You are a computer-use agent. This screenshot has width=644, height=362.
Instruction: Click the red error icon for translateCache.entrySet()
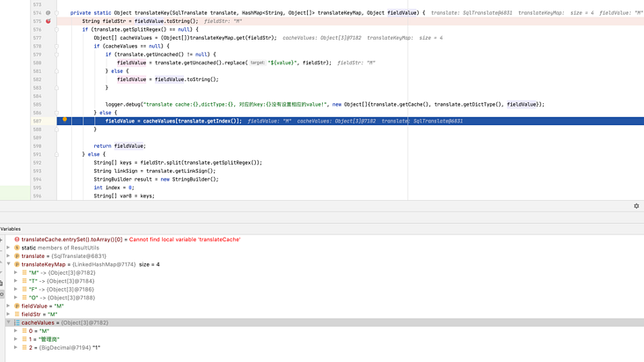(x=17, y=240)
